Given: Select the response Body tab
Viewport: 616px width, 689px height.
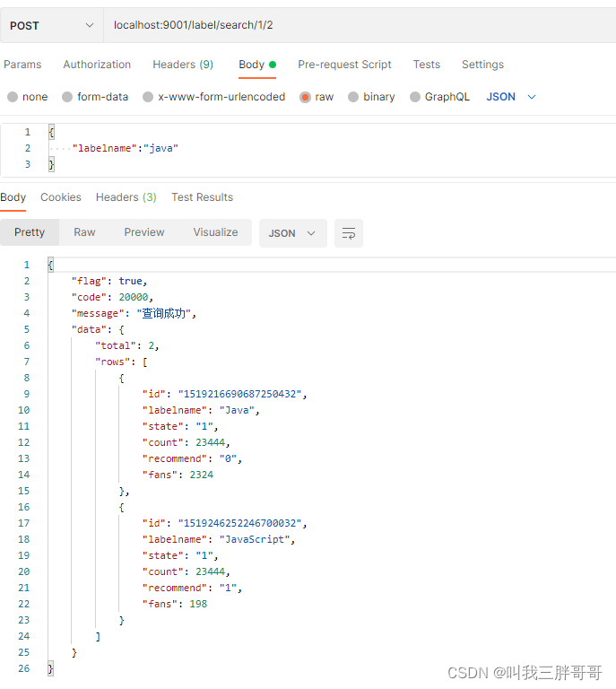Looking at the screenshot, I should 13,197.
